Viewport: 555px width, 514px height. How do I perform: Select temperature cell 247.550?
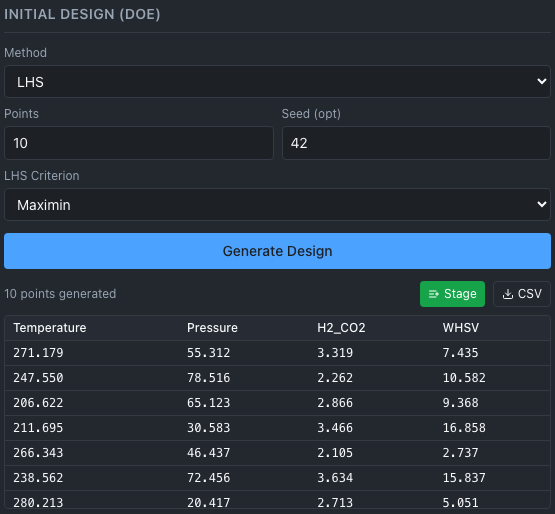[38, 378]
